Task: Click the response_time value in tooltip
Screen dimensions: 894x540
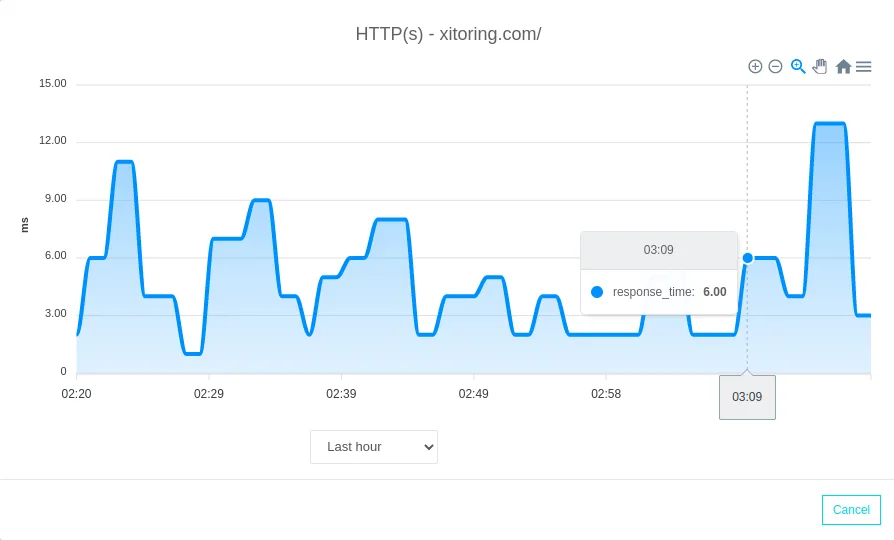Action: (x=714, y=292)
